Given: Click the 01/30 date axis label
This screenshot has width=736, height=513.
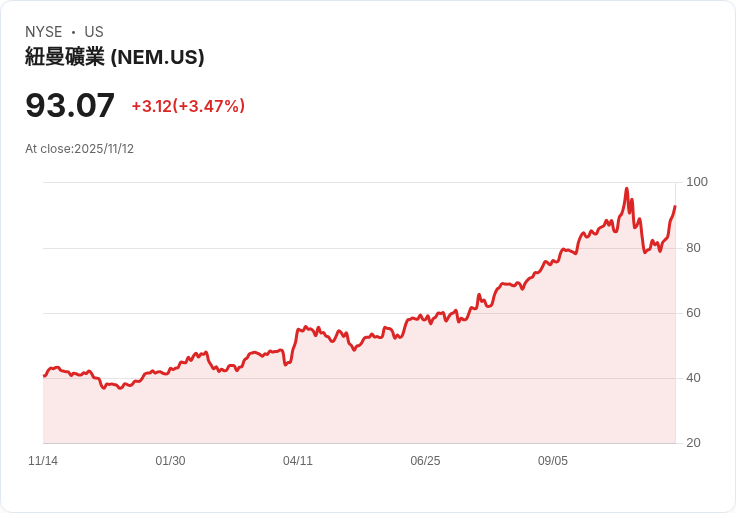Looking at the screenshot, I should coord(170,461).
